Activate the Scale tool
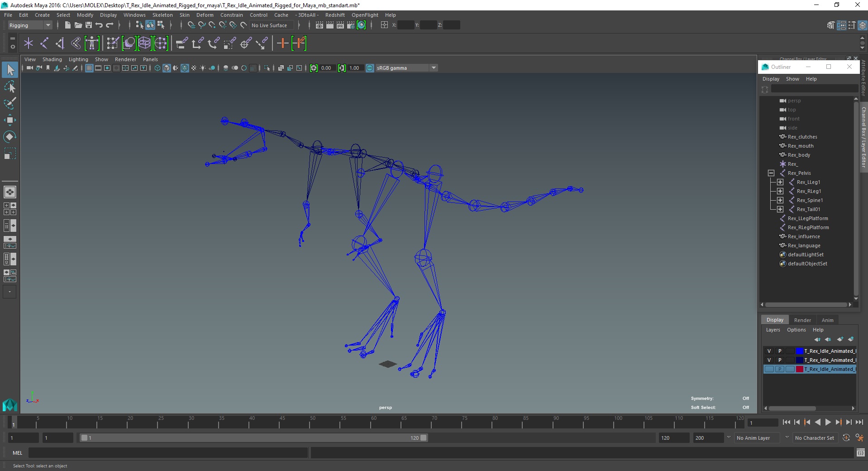The image size is (868, 471). [x=10, y=154]
